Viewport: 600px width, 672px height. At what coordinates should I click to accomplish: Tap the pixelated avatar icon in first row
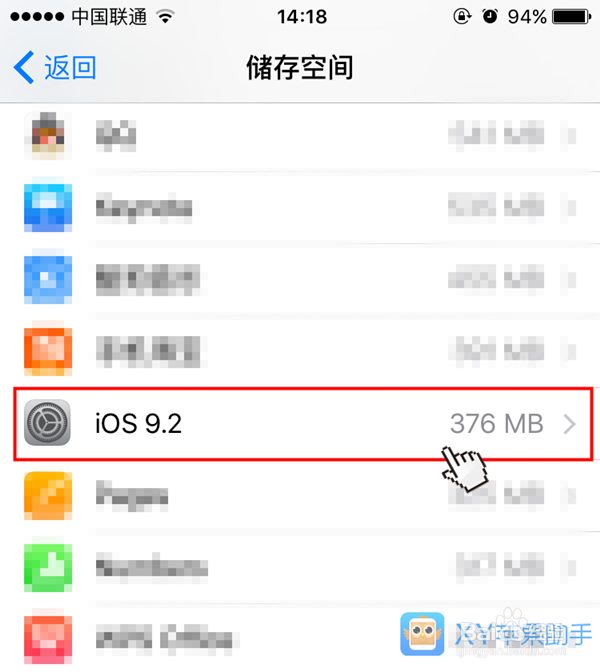pyautogui.click(x=48, y=136)
